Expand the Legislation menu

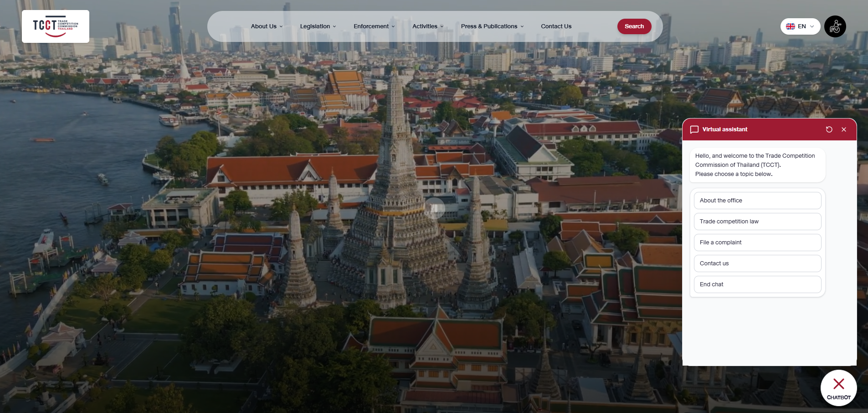click(x=318, y=26)
